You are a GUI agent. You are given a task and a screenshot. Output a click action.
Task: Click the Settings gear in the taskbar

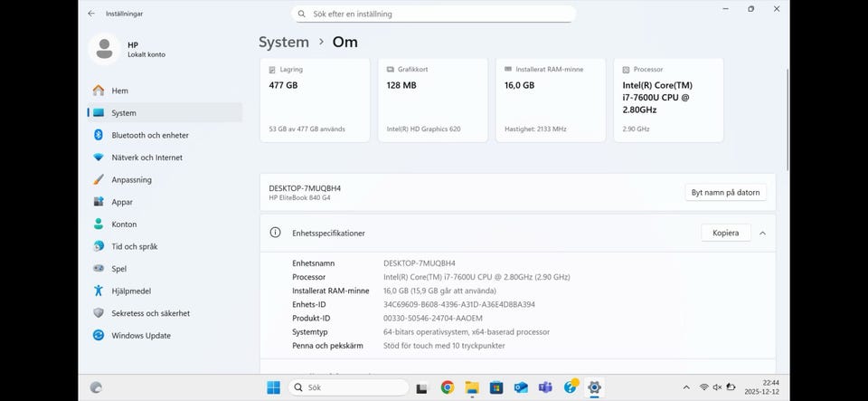(x=595, y=387)
